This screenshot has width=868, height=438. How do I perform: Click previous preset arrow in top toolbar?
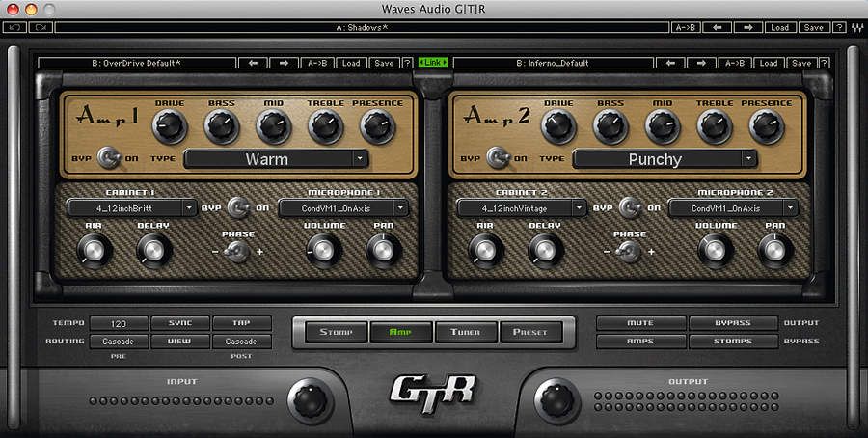[718, 27]
